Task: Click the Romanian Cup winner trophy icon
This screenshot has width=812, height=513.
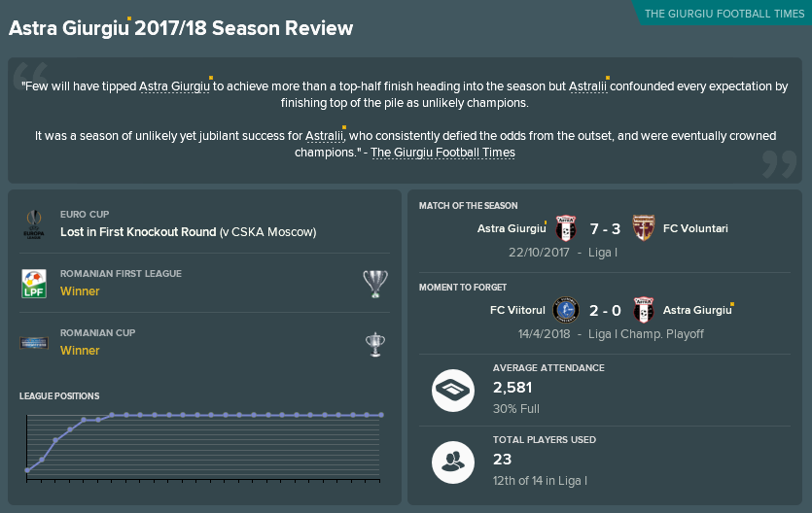Action: pos(375,345)
